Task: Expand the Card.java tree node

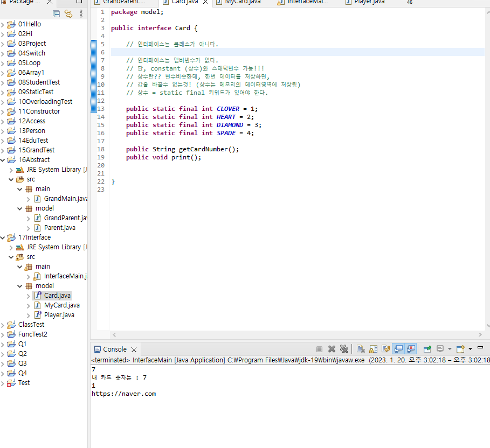Action: (x=29, y=296)
